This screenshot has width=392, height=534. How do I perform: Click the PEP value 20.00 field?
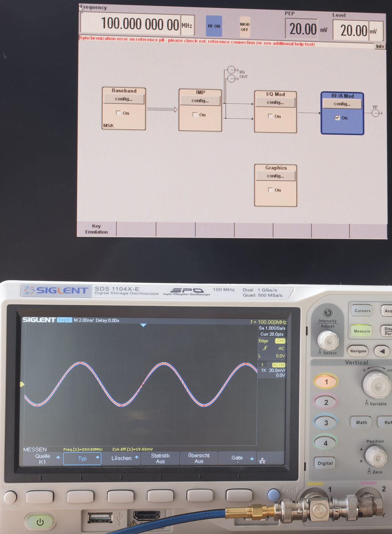click(302, 29)
